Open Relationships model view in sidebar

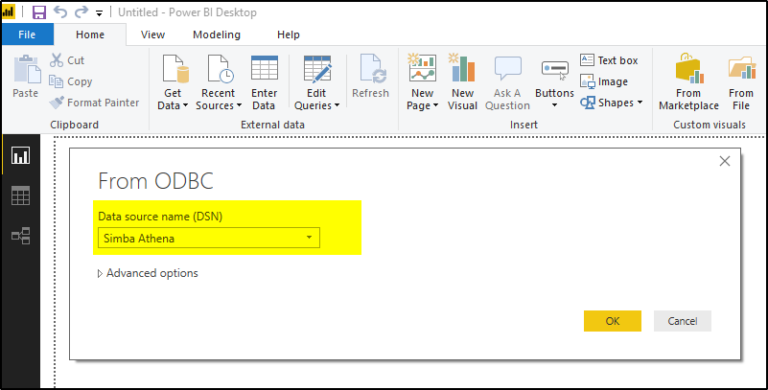pos(21,236)
